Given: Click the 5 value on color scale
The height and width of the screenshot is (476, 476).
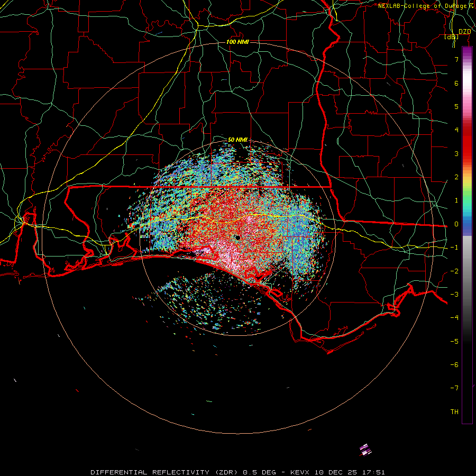Looking at the screenshot, I should pos(456,106).
